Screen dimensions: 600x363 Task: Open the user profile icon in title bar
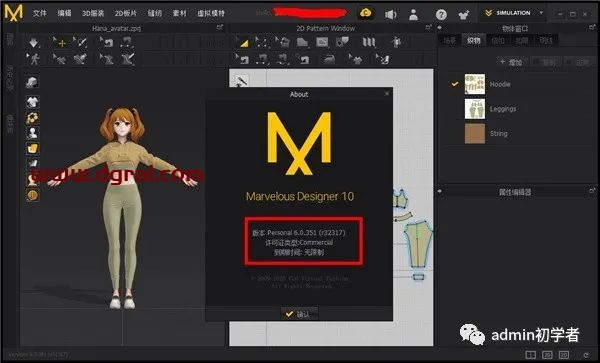pyautogui.click(x=414, y=15)
